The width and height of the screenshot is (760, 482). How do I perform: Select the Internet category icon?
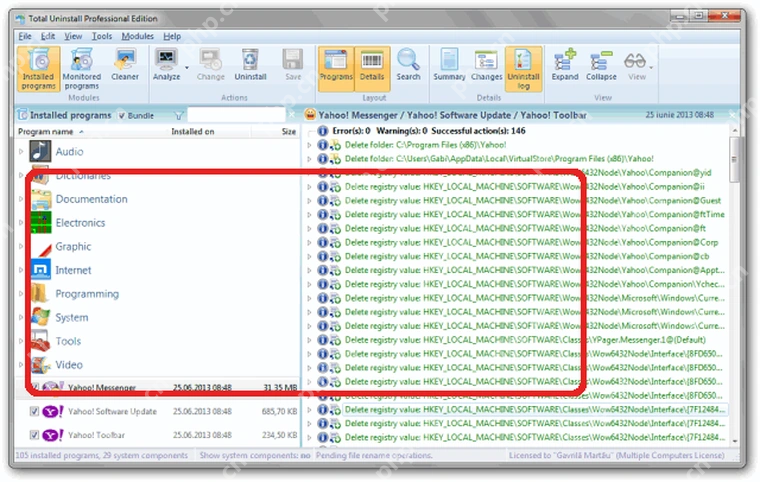pos(41,270)
